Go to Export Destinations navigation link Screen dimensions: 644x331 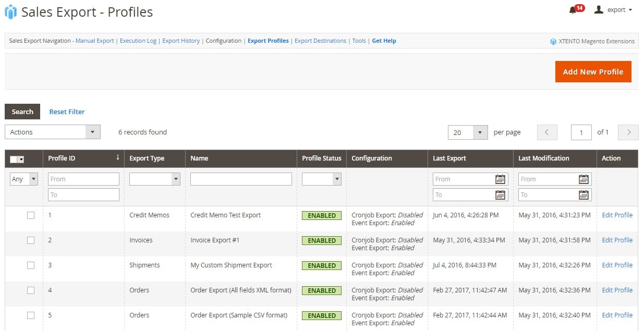pyautogui.click(x=320, y=41)
